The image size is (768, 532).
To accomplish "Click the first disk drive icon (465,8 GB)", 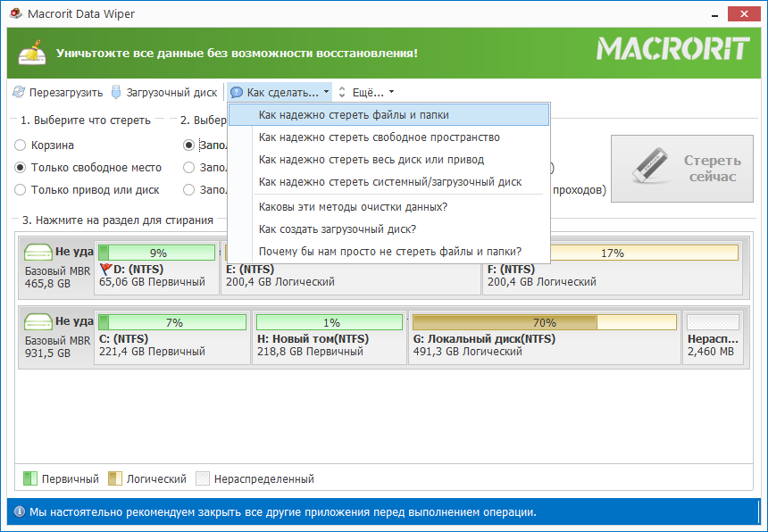I will 38,253.
